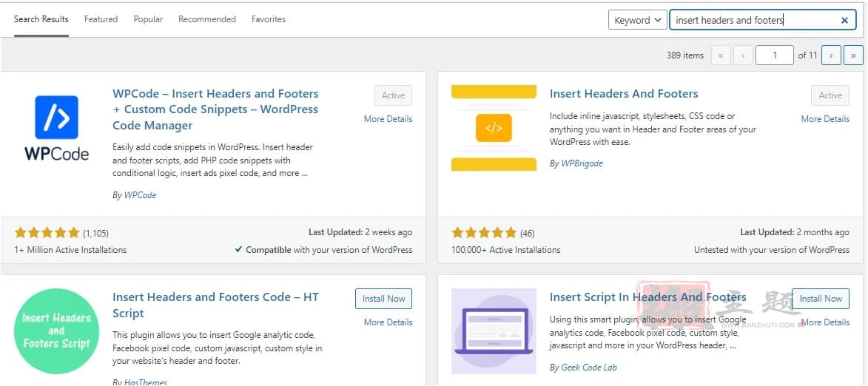868x386 pixels.
Task: Clear the search field with the X icon
Action: coord(844,21)
